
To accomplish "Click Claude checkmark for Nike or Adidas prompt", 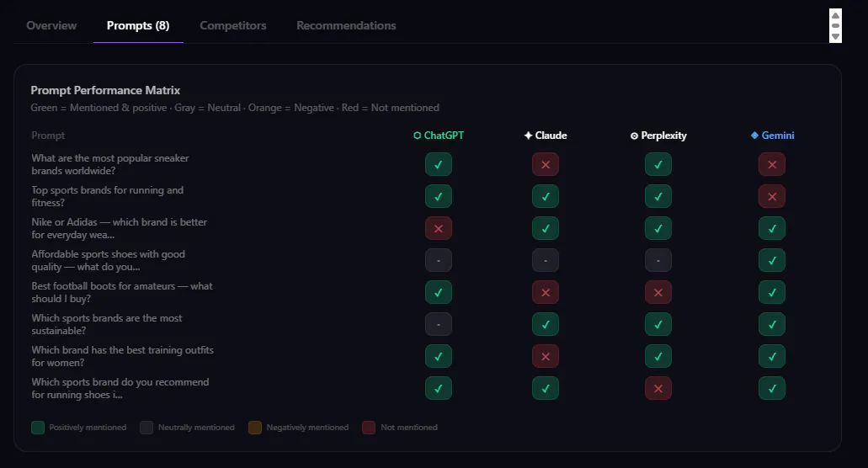I will coord(546,228).
